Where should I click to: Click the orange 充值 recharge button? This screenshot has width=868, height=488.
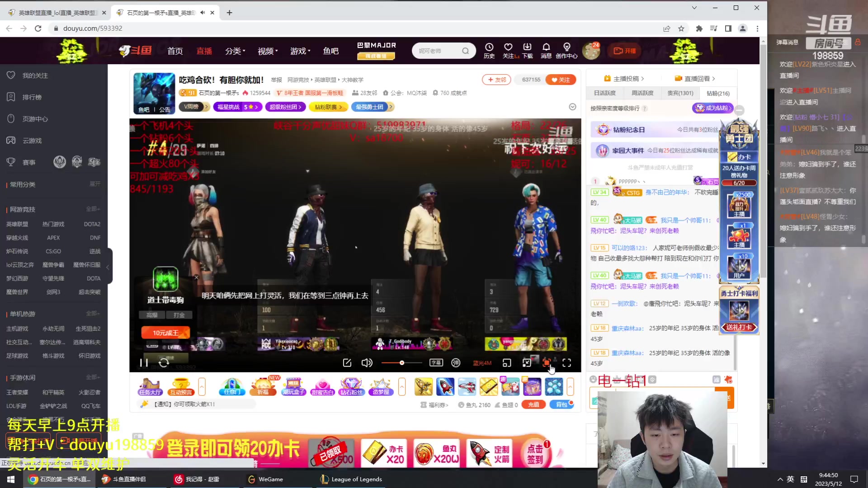click(533, 404)
